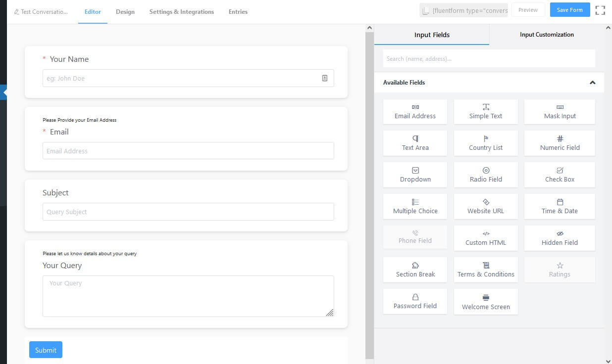Click the form editor scroll up arrow
The image size is (612, 364).
(x=369, y=28)
